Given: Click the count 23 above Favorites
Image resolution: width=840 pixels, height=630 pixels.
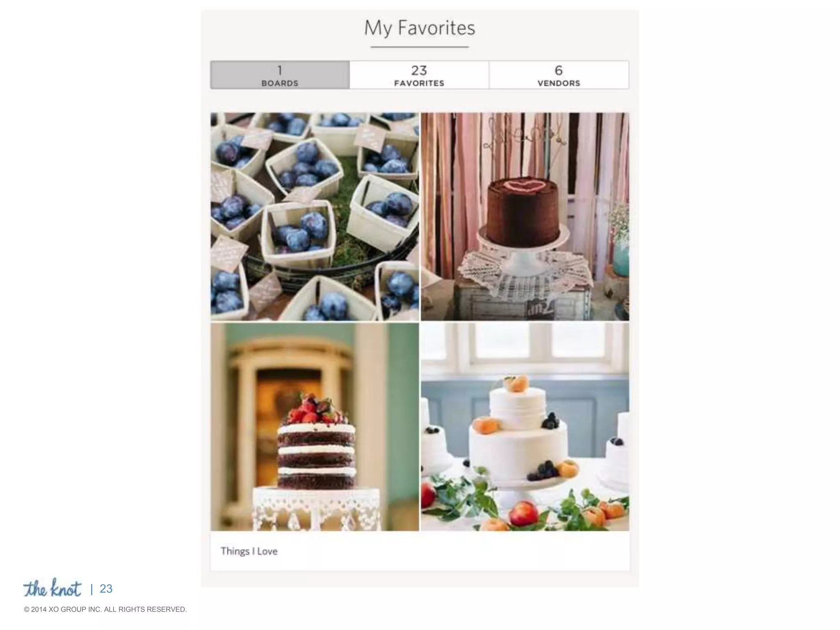Looking at the screenshot, I should click(x=419, y=71).
